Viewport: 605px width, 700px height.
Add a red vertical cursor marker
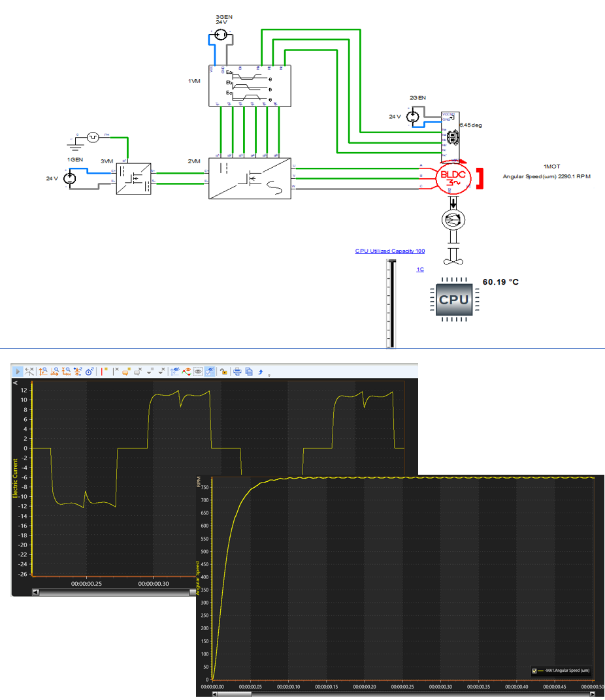104,371
